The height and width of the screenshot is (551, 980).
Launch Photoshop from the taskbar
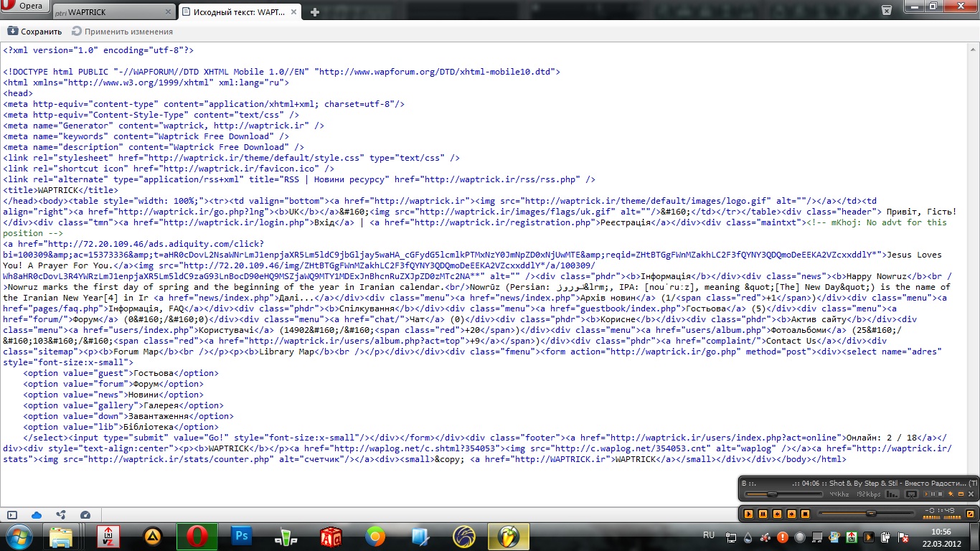point(242,536)
